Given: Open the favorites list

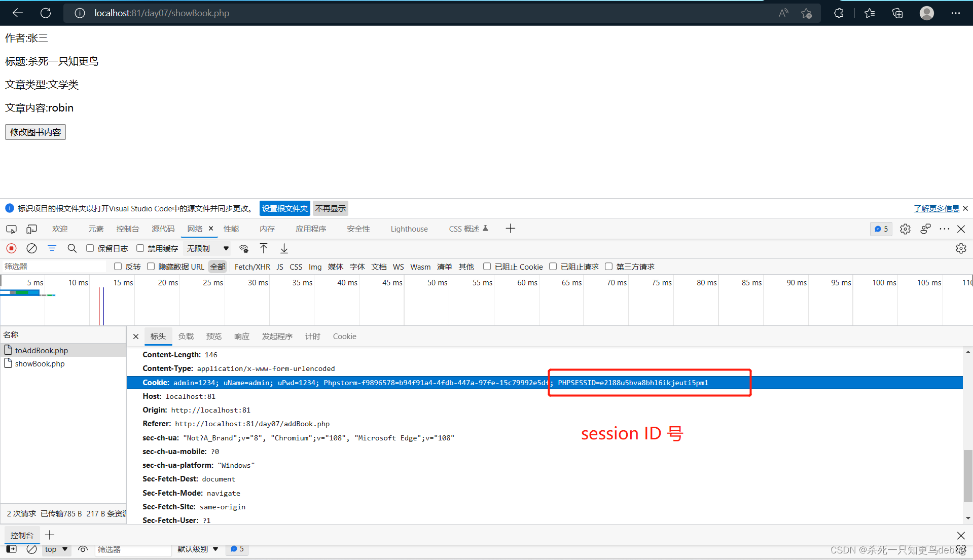Looking at the screenshot, I should click(870, 13).
